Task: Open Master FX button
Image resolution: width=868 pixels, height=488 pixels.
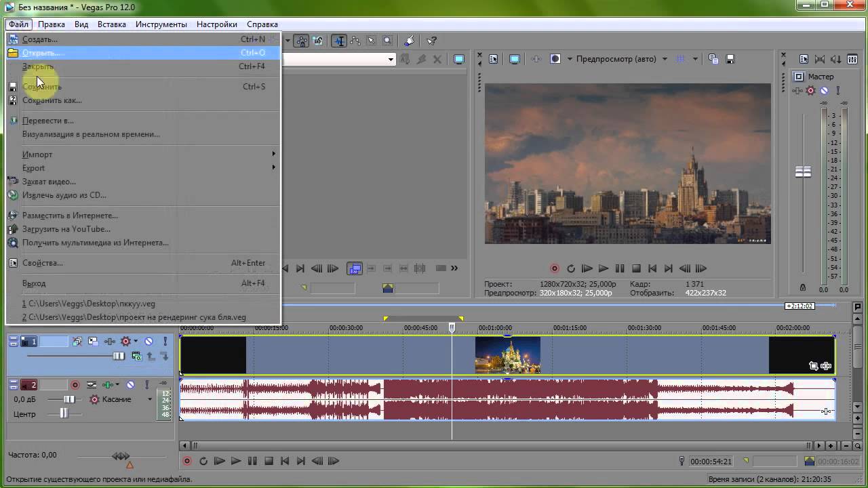Action: tap(798, 90)
